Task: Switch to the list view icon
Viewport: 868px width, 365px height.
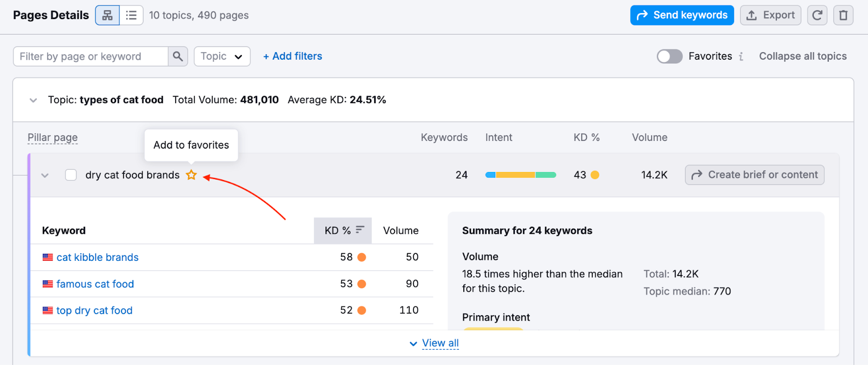Action: click(x=131, y=15)
